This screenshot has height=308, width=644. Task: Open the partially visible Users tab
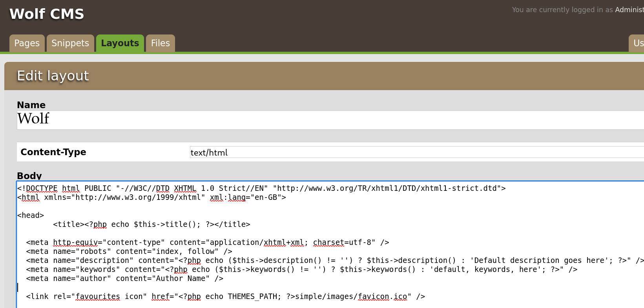tap(637, 43)
